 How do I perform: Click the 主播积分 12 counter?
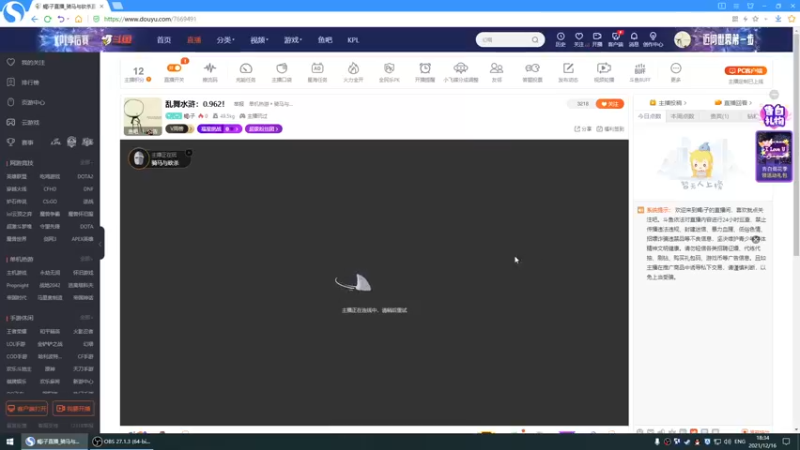(138, 73)
